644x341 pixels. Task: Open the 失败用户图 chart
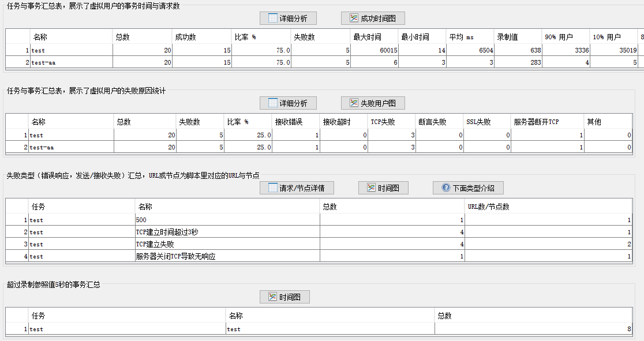(x=372, y=103)
